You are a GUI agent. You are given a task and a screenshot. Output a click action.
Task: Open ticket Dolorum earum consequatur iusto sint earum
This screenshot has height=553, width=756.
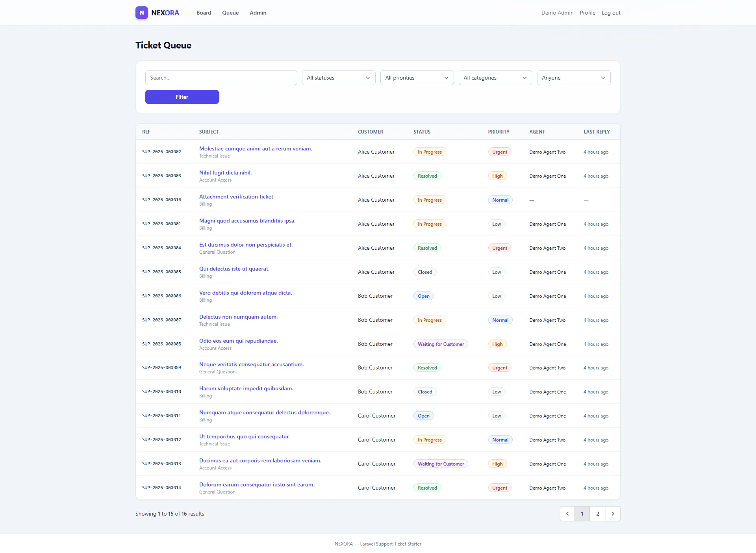point(257,484)
